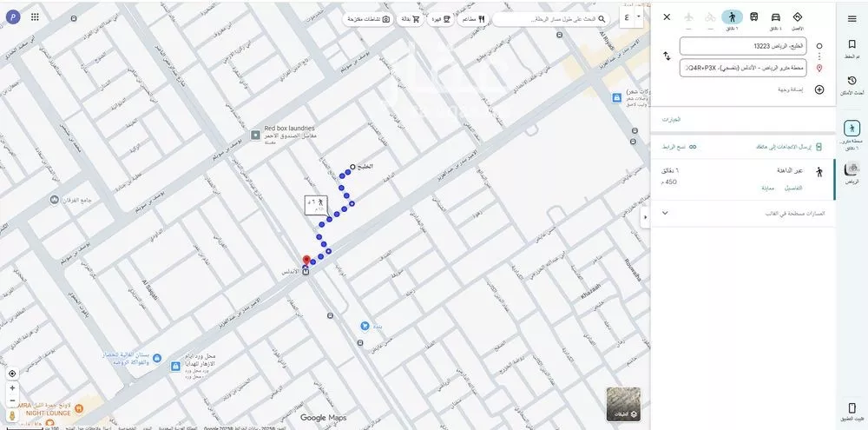Select the transit bus travel mode
This screenshot has height=430, width=868.
[753, 17]
